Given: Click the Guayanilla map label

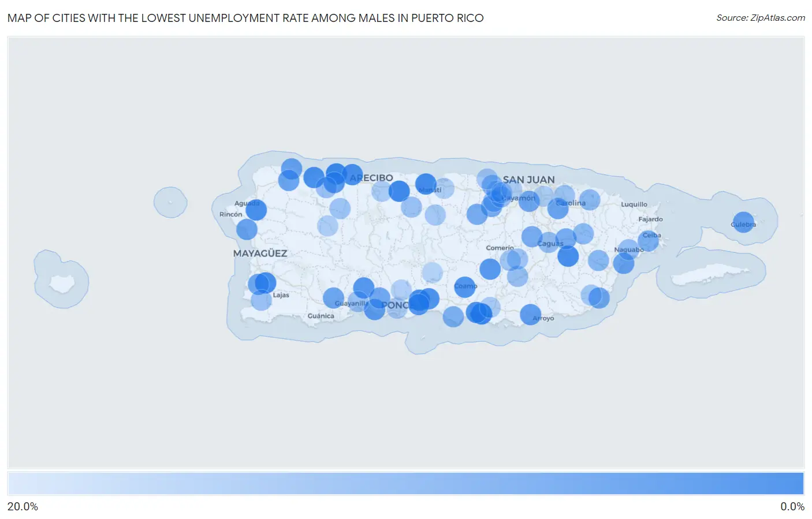Looking at the screenshot, I should 352,304.
